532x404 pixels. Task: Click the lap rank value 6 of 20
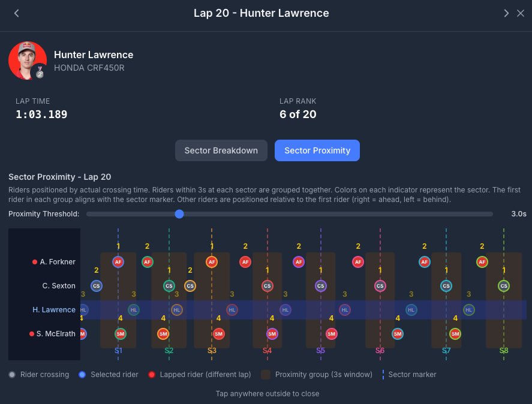point(298,114)
